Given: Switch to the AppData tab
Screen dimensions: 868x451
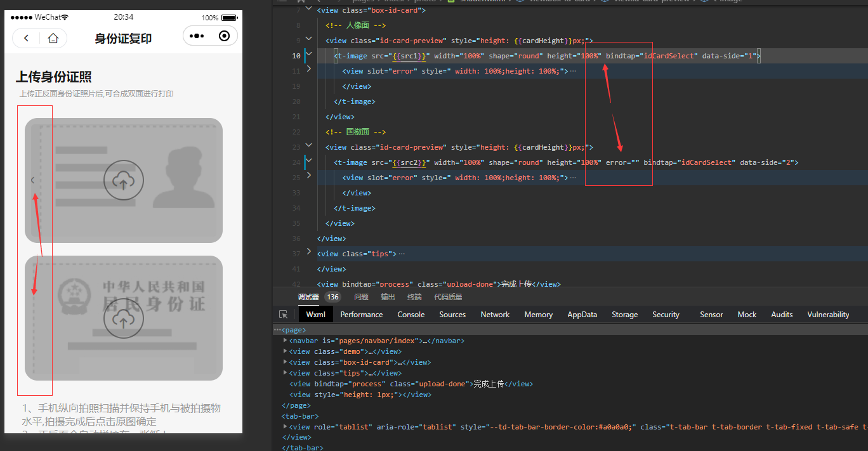Looking at the screenshot, I should coord(582,314).
